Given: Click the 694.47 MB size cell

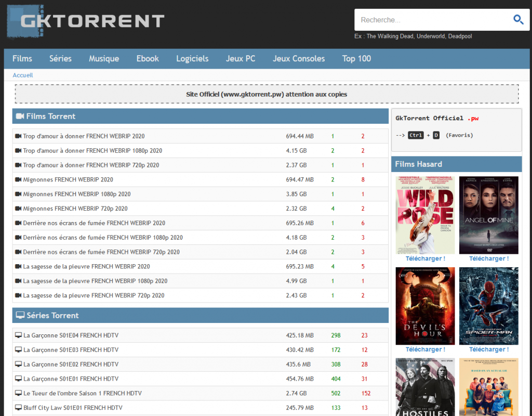Looking at the screenshot, I should (x=300, y=179).
